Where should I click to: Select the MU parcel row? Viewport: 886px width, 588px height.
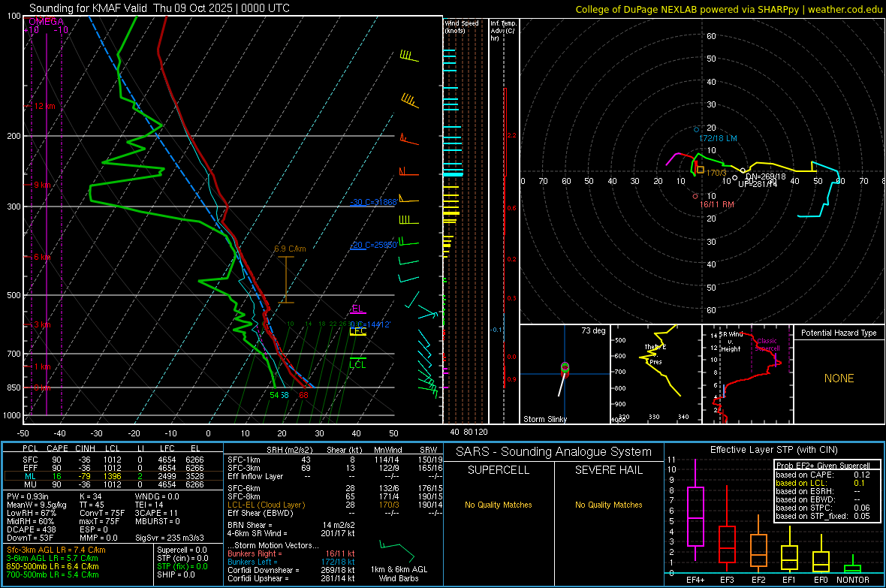[x=113, y=484]
